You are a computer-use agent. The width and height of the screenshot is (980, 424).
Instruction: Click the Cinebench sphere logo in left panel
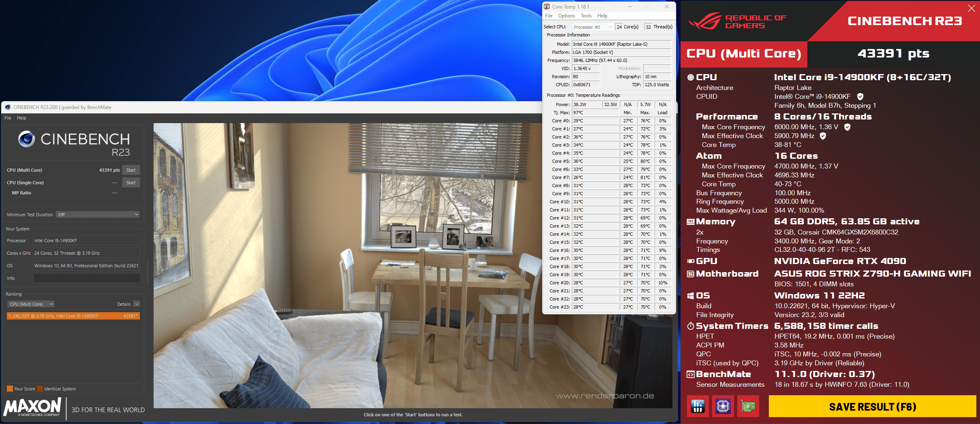pos(27,139)
